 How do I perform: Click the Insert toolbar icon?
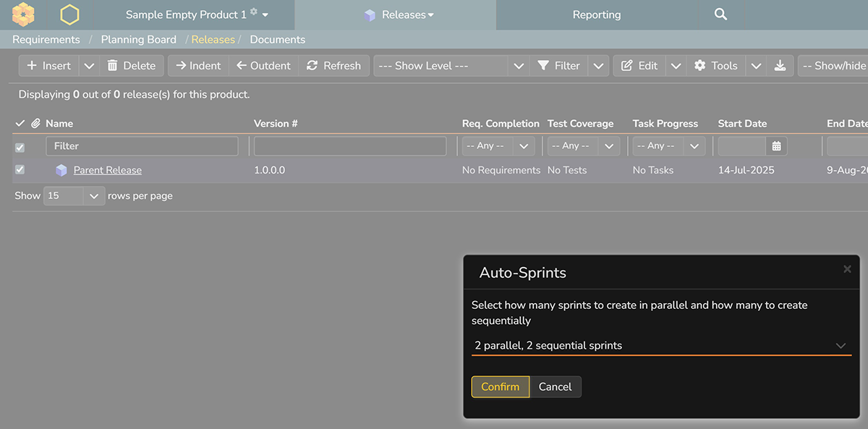pos(48,65)
